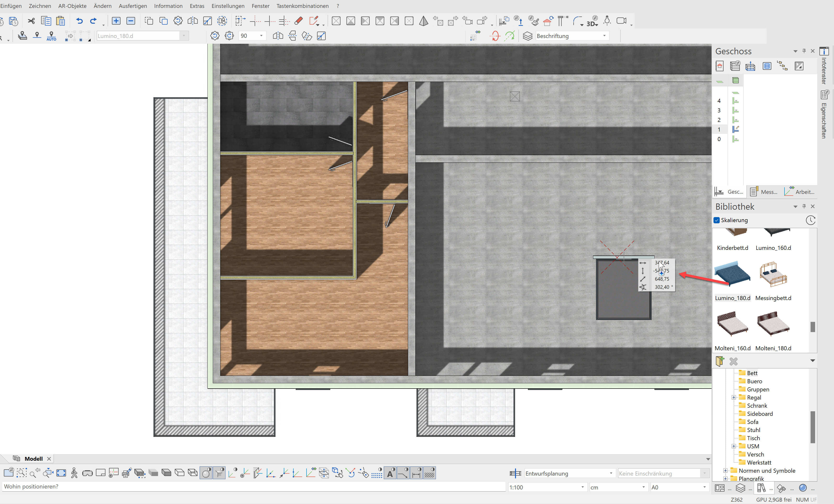
Task: Open the Einstellungen menu
Action: pyautogui.click(x=228, y=6)
